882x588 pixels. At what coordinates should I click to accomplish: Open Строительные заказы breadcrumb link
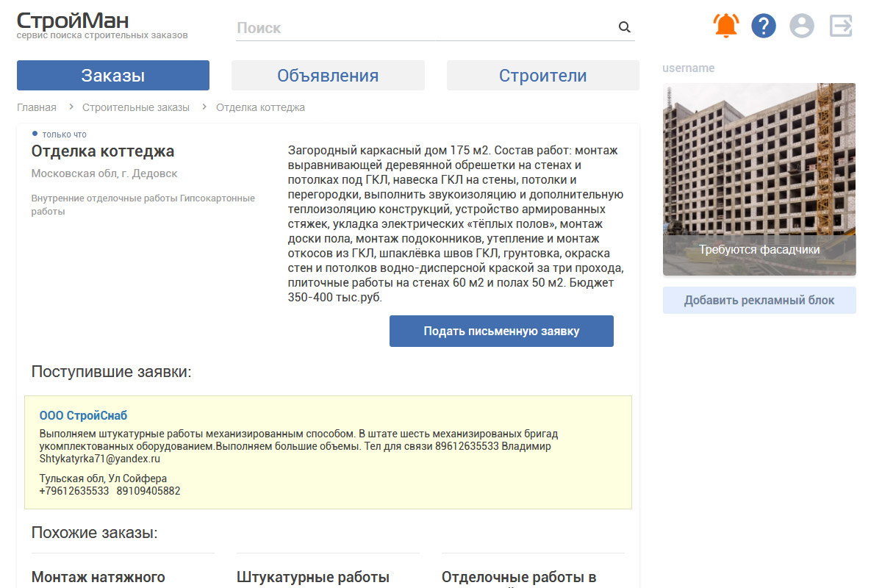click(136, 107)
